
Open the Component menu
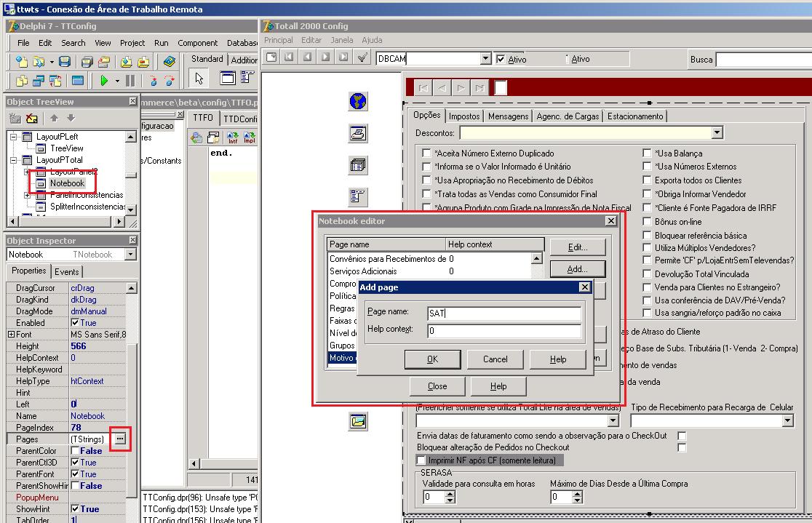click(x=197, y=43)
